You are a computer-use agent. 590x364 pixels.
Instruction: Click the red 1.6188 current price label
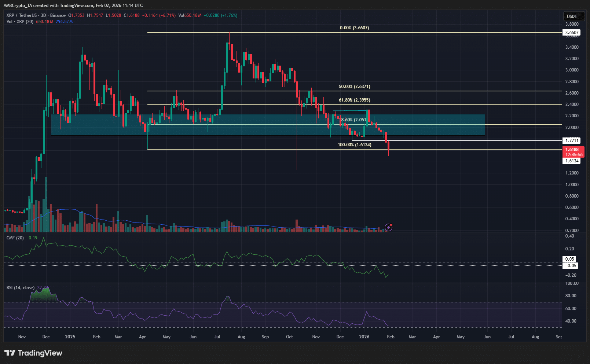pos(572,150)
